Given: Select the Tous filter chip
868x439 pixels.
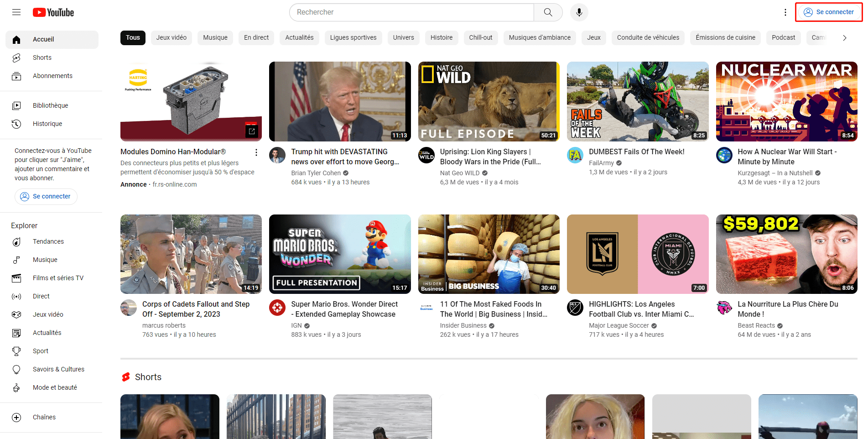Looking at the screenshot, I should click(x=133, y=38).
